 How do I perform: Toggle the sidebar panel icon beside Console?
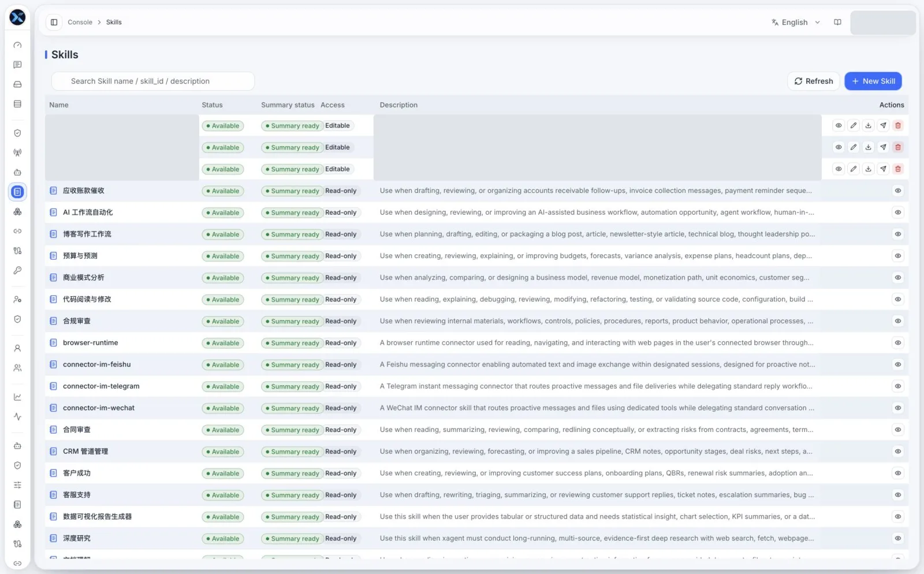pyautogui.click(x=54, y=22)
